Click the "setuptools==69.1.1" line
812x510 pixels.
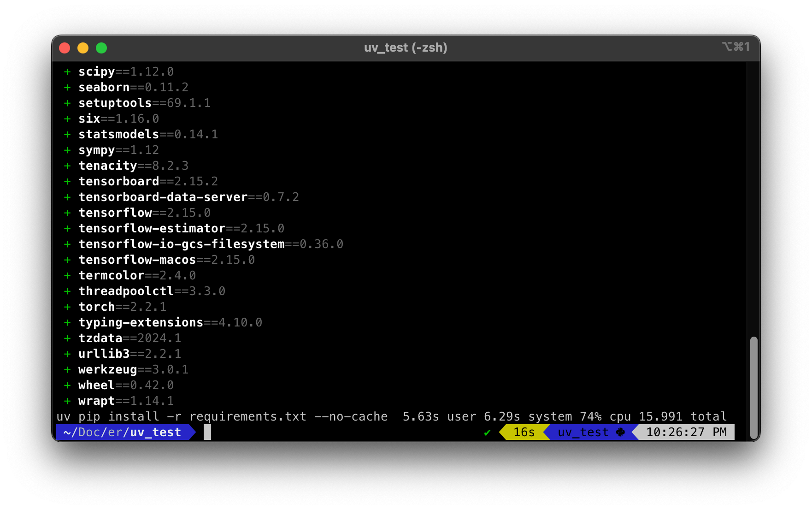pyautogui.click(x=137, y=103)
